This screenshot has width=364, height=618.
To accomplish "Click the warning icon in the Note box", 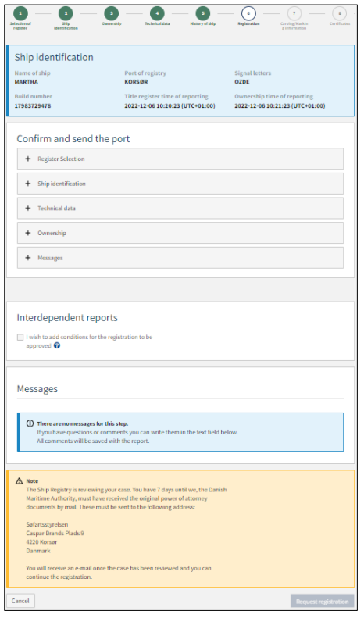I will pos(19,480).
